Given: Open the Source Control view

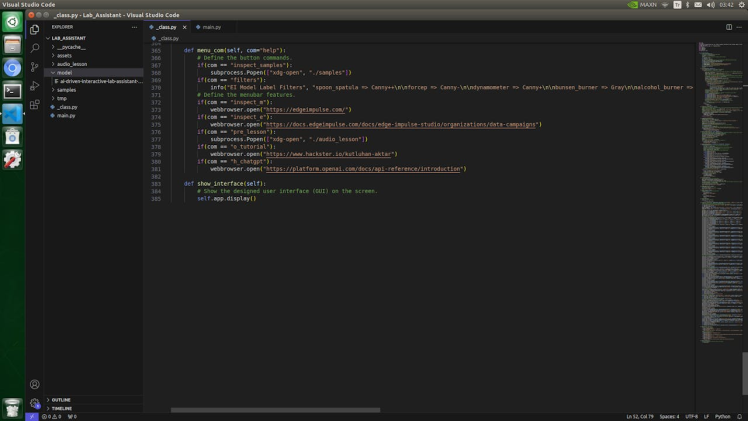Looking at the screenshot, I should pos(34,67).
